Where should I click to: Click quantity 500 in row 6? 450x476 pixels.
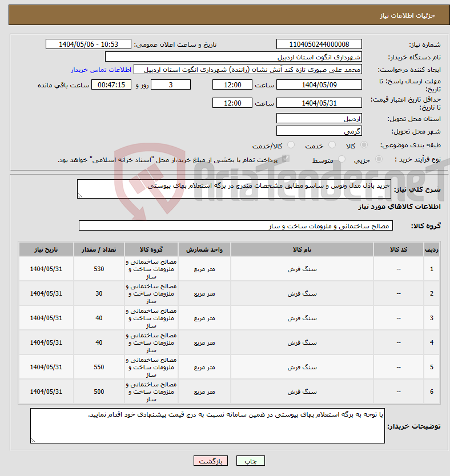[x=99, y=392]
